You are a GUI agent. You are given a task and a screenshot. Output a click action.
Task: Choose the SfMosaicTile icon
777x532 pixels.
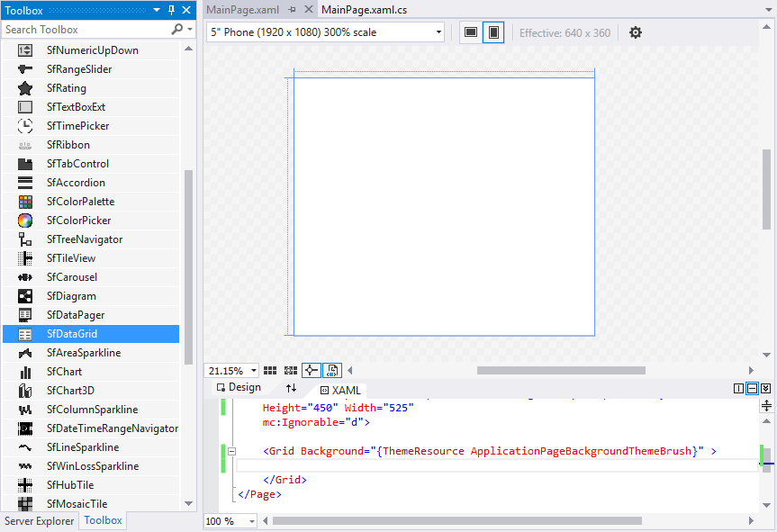[25, 504]
